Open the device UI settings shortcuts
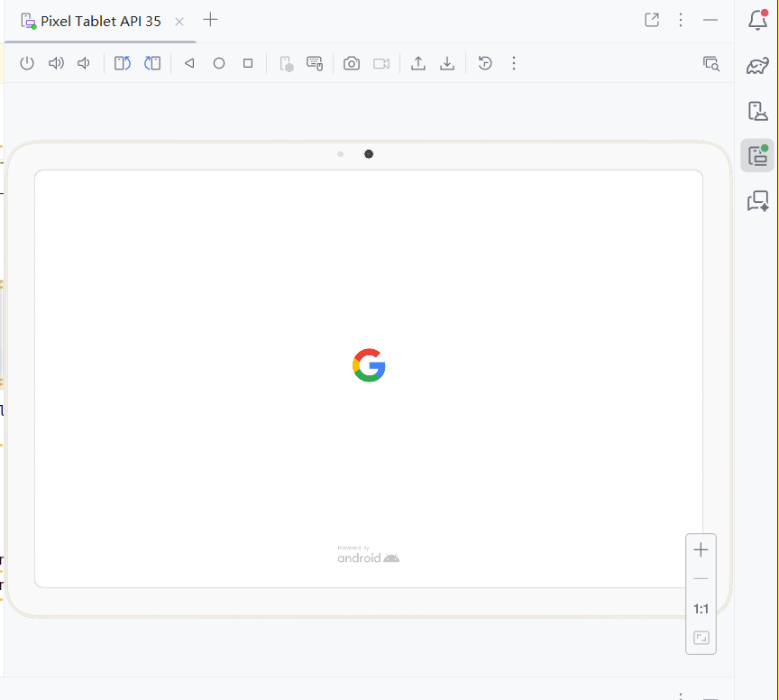Screen dimensions: 779x700 click(287, 64)
